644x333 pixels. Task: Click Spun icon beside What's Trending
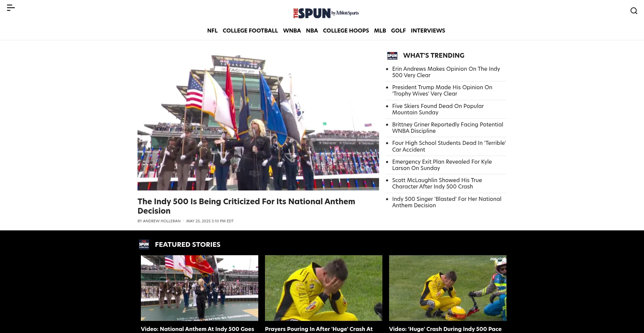tap(392, 56)
